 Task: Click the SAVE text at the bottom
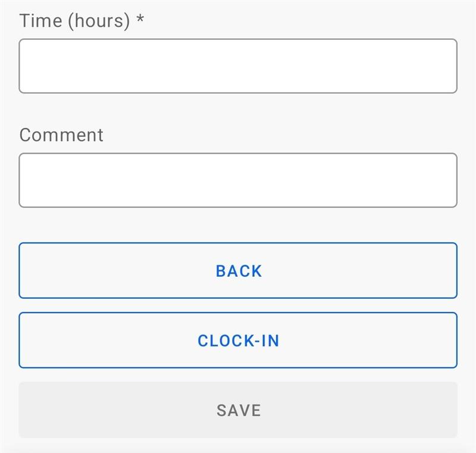pyautogui.click(x=239, y=410)
